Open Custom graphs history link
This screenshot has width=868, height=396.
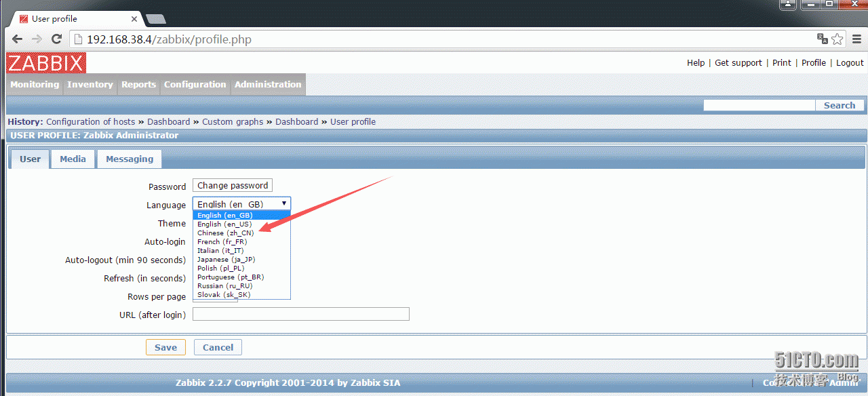[233, 122]
